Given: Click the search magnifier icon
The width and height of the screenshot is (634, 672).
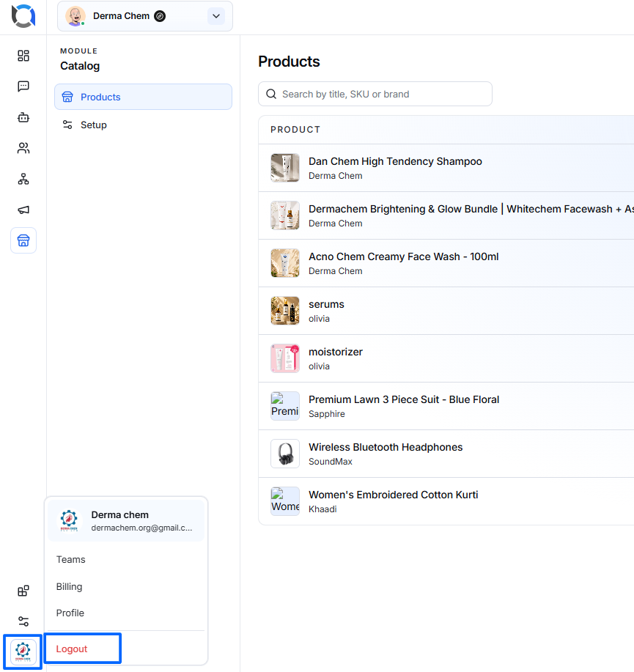Looking at the screenshot, I should [x=271, y=94].
